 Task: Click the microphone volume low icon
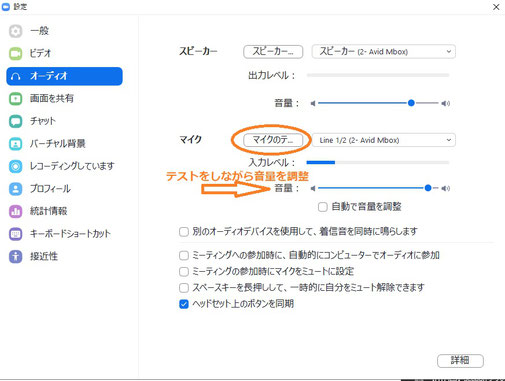[x=313, y=188]
